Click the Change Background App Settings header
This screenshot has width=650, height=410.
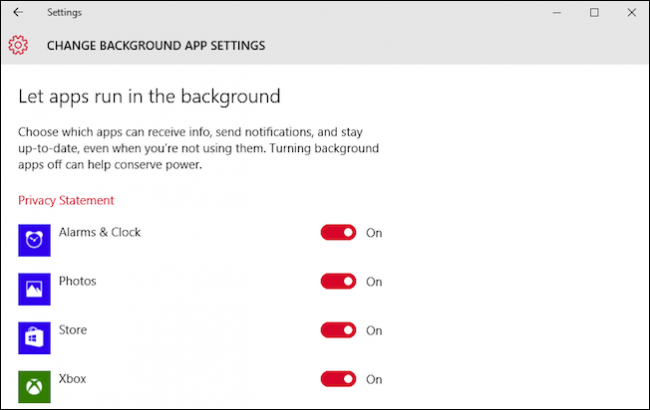[156, 45]
